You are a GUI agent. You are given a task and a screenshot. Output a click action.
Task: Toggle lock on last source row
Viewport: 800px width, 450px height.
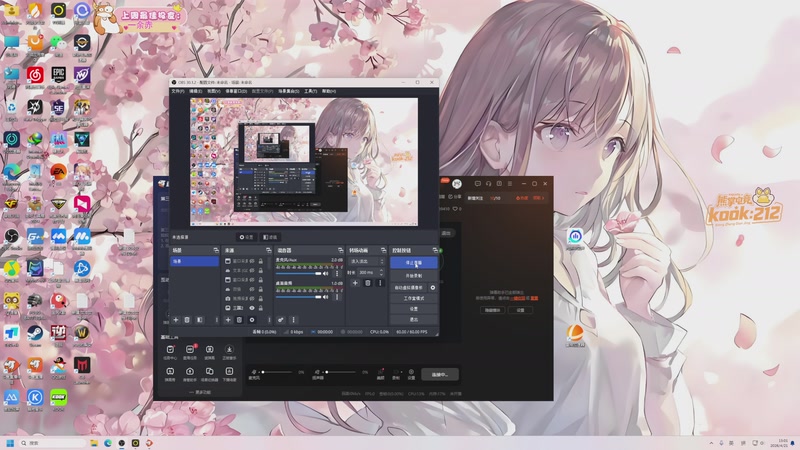point(261,308)
